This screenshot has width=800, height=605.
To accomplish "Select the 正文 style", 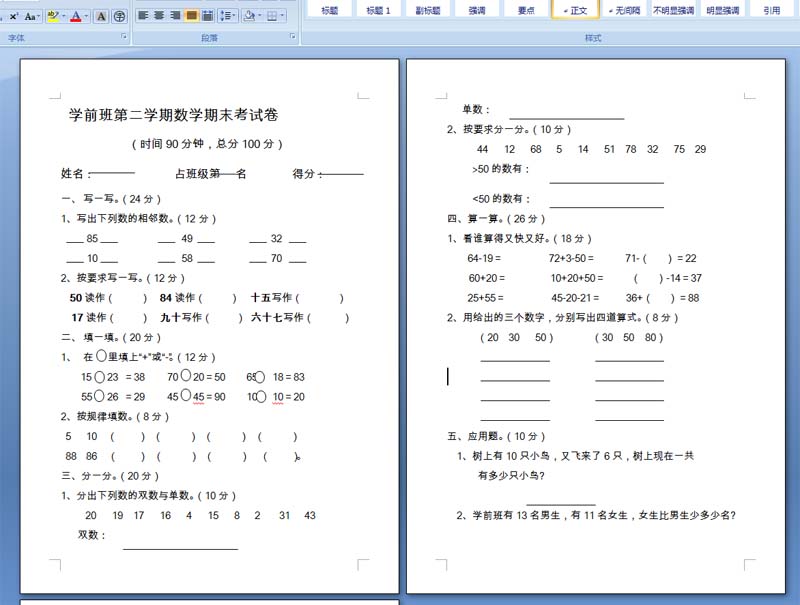I will [576, 10].
